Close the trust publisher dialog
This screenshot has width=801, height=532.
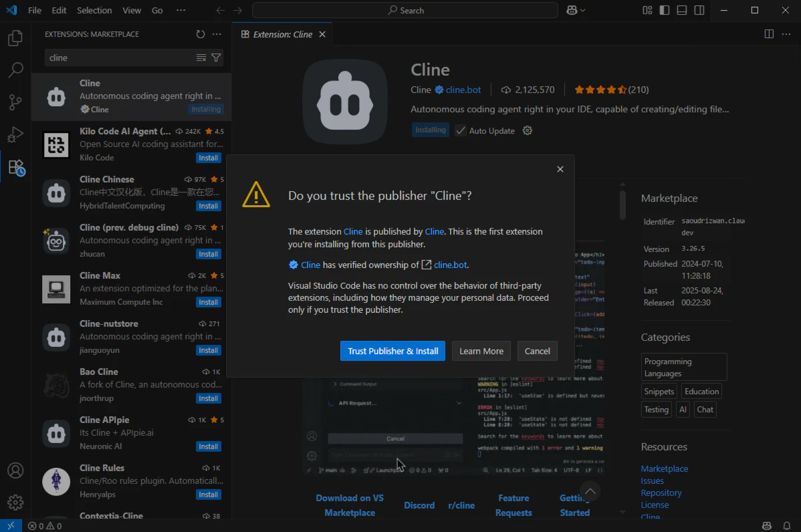point(560,169)
